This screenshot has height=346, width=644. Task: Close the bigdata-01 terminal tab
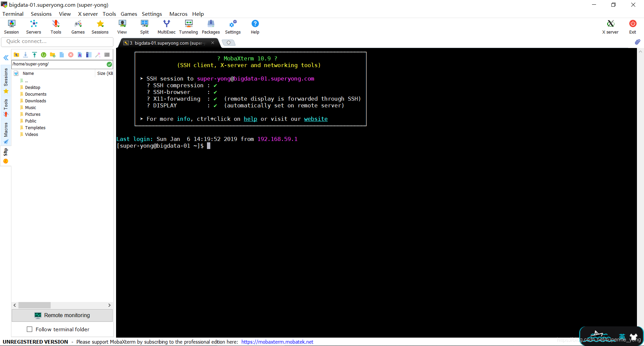point(213,43)
